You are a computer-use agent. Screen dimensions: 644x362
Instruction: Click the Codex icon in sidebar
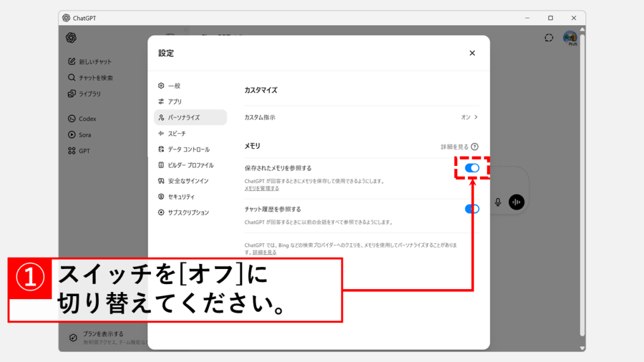pyautogui.click(x=72, y=119)
